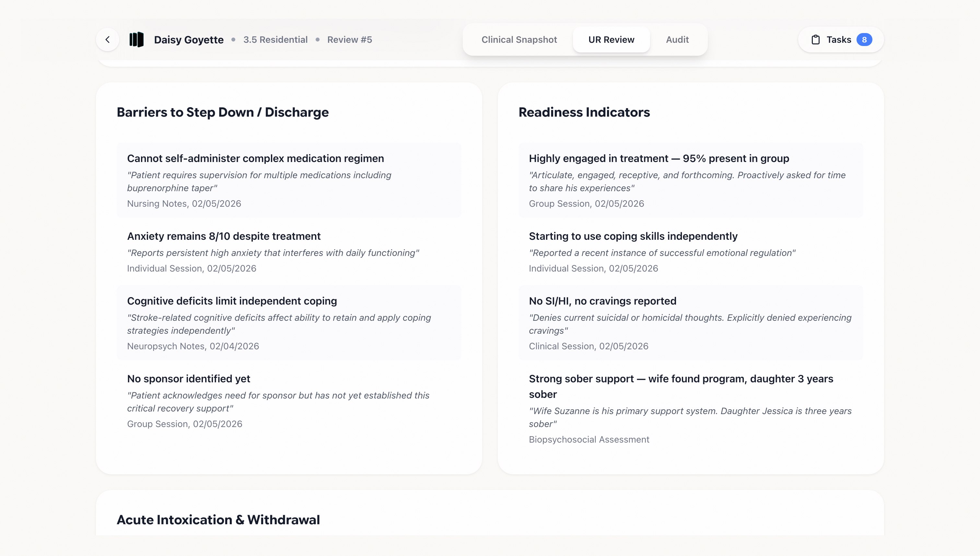Click the Review #5 label
This screenshot has width=980, height=556.
(349, 40)
